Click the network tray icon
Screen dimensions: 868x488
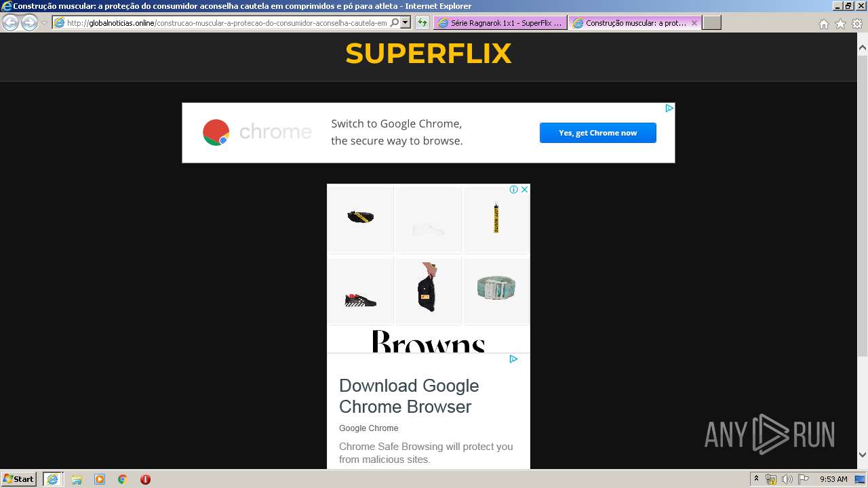tap(771, 479)
